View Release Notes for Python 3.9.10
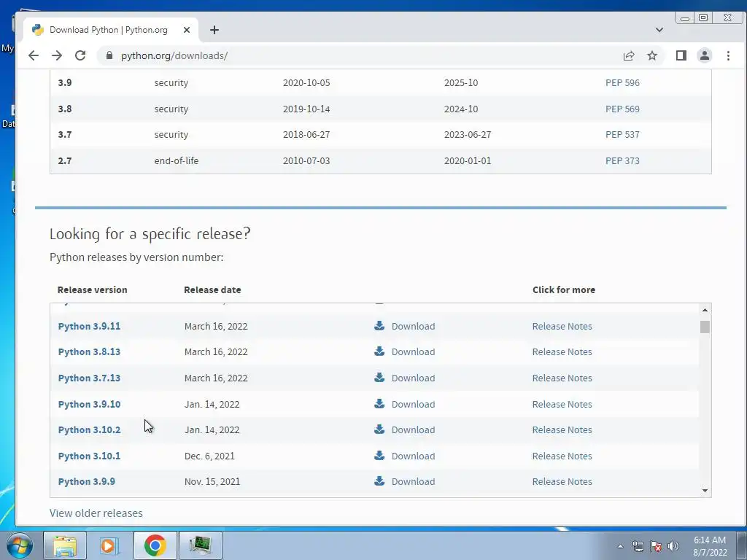Viewport: 747px width, 560px height. click(x=562, y=404)
